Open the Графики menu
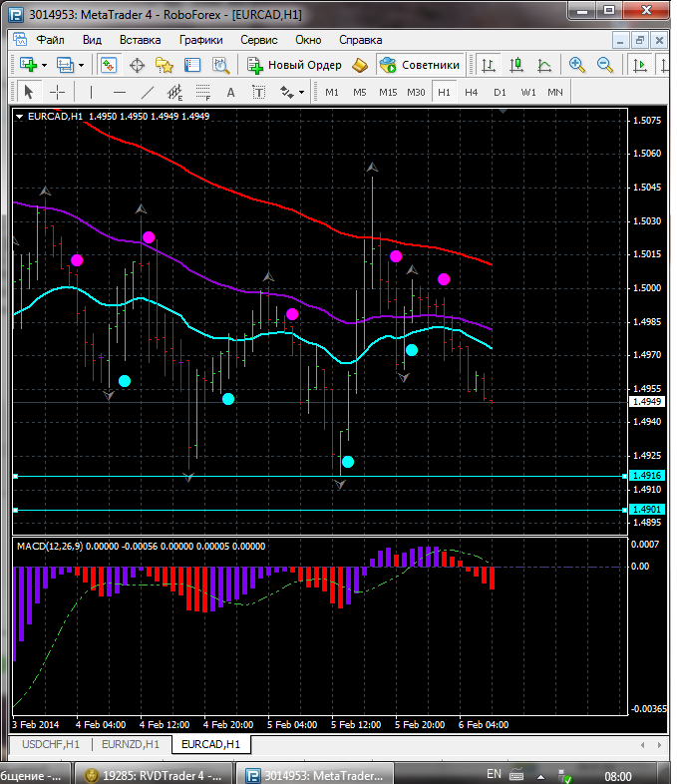This screenshot has height=784, width=677. coord(200,40)
